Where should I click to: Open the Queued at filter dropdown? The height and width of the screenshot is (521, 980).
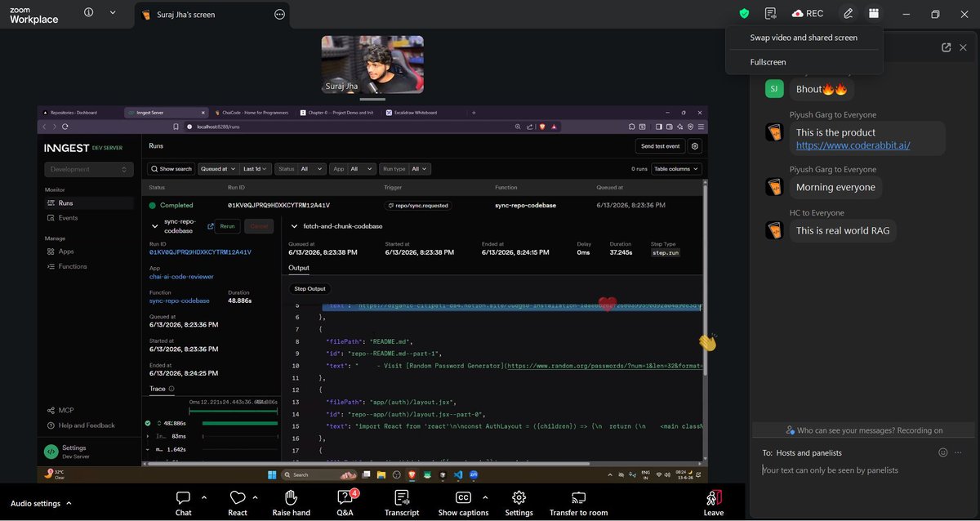click(217, 169)
